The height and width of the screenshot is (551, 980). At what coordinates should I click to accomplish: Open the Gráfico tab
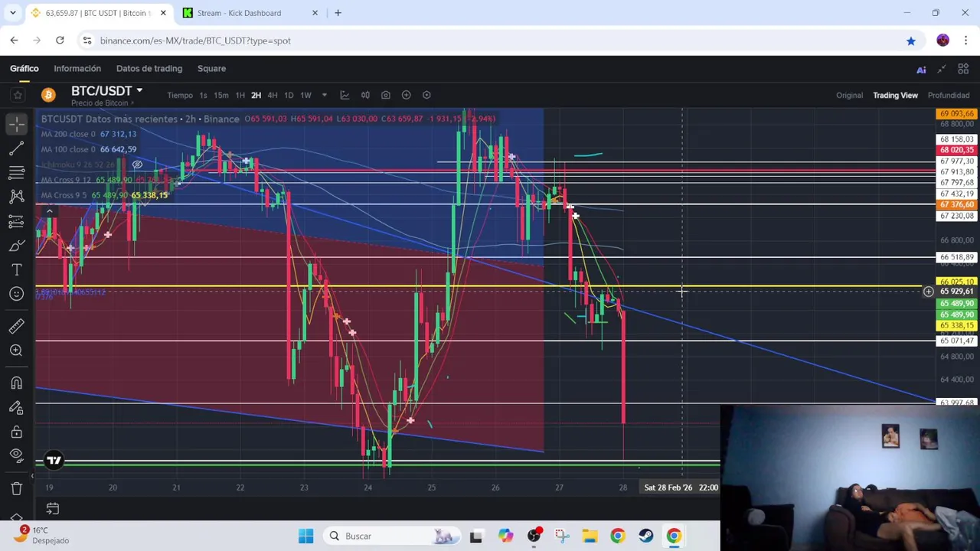pyautogui.click(x=24, y=69)
